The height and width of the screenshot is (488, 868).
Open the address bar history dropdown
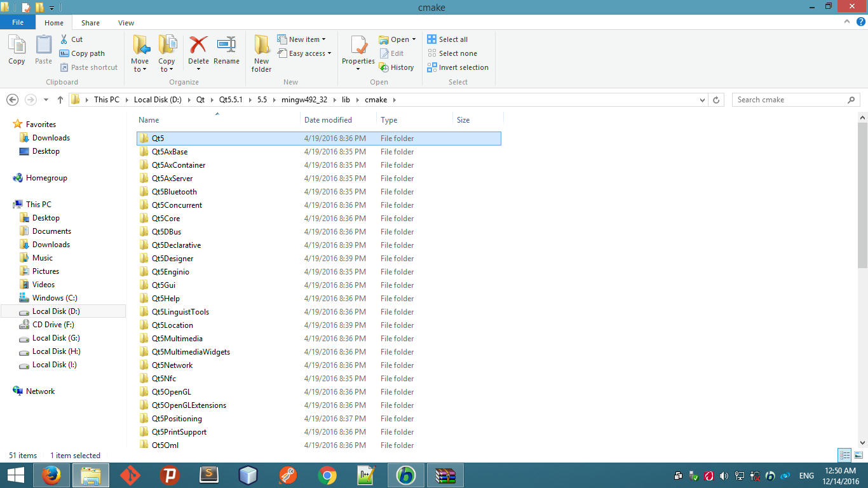(x=702, y=100)
